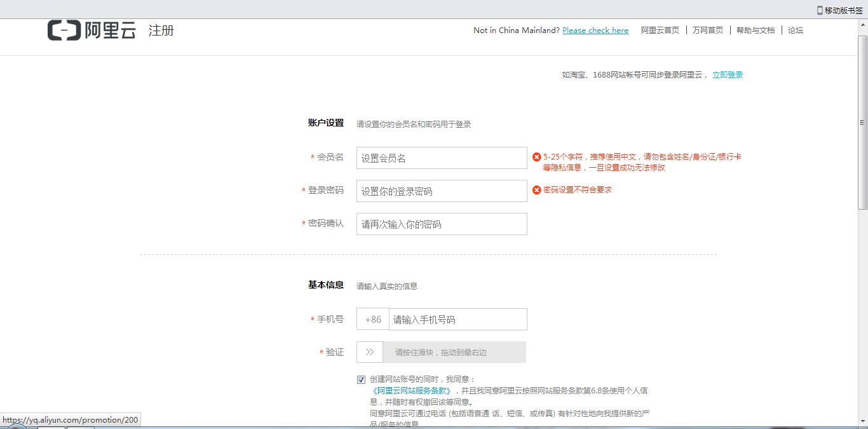Click the 立即登录 login link

pos(728,74)
